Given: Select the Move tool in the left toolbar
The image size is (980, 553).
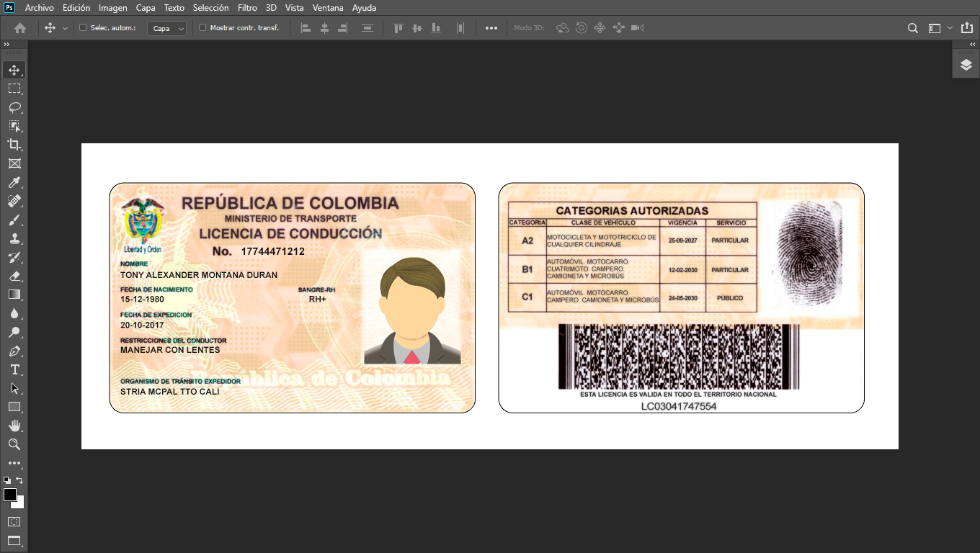Looking at the screenshot, I should pos(14,70).
